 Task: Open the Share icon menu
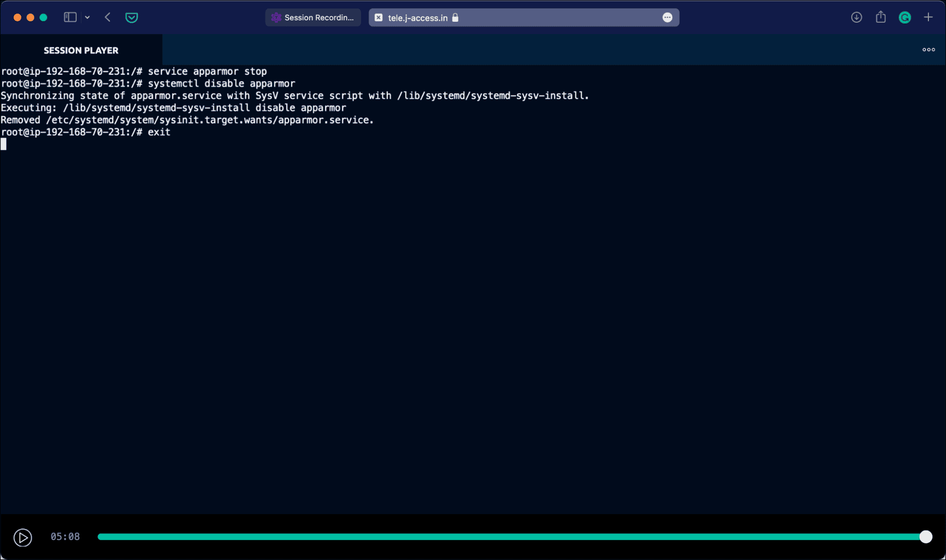pyautogui.click(x=881, y=17)
